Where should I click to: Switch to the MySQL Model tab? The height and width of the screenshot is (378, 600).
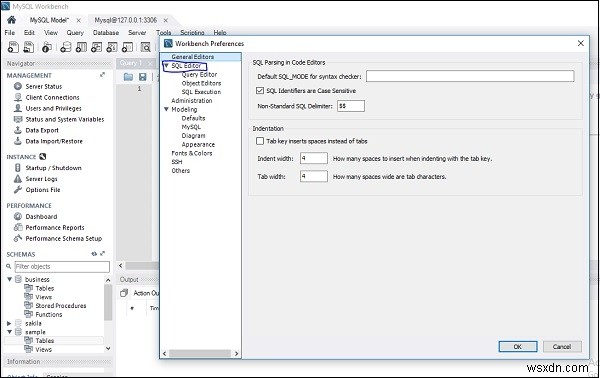49,20
